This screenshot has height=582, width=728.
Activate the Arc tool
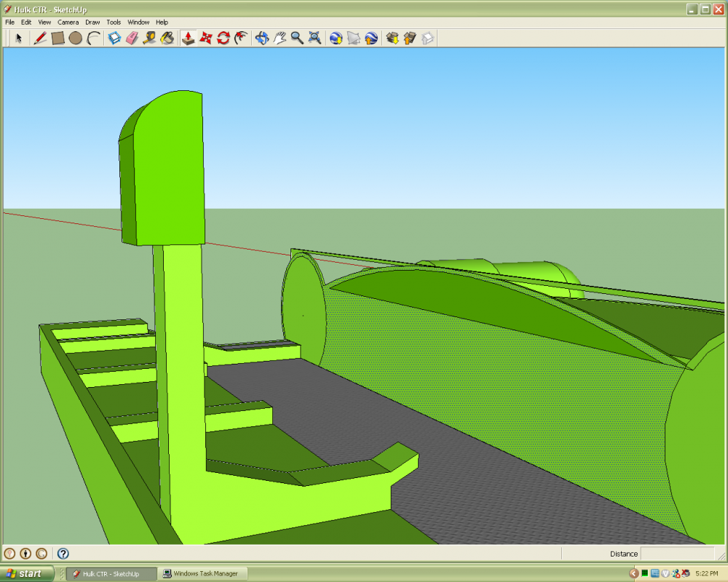93,38
